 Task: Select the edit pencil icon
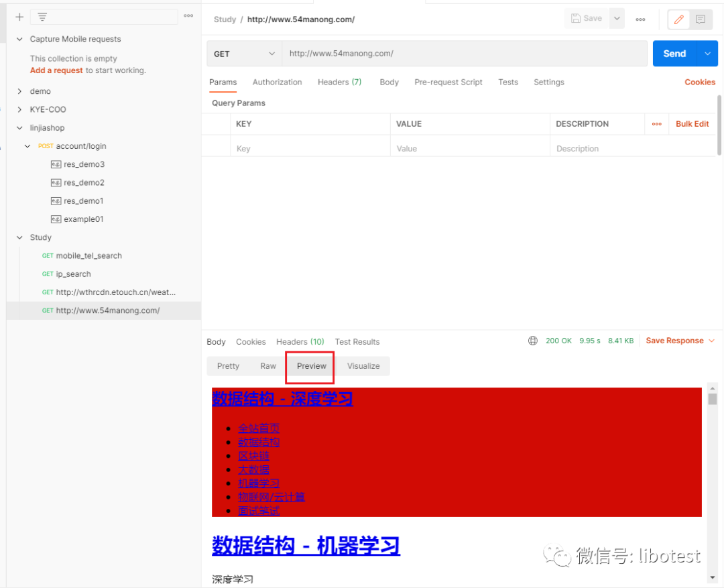(x=680, y=20)
